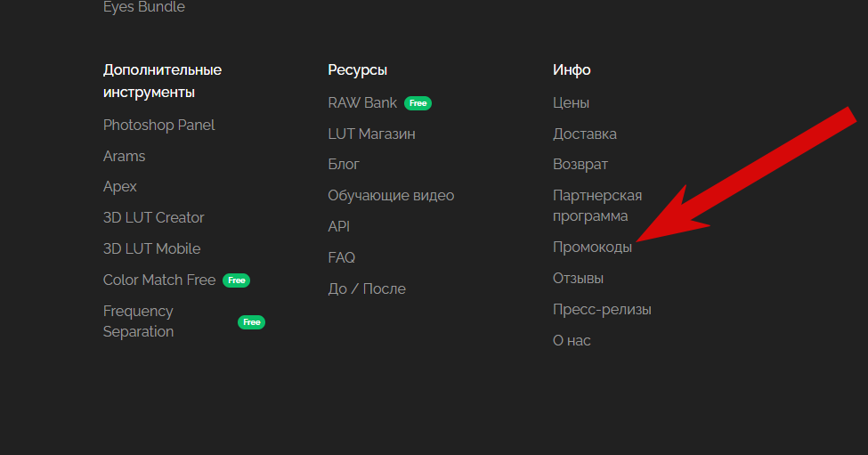Open RAW Bank resource link
This screenshot has height=455, width=868.
point(362,103)
